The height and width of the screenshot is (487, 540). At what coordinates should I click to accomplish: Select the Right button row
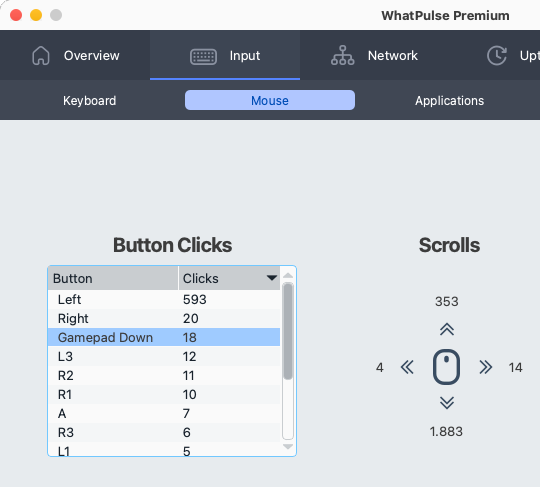coord(164,319)
